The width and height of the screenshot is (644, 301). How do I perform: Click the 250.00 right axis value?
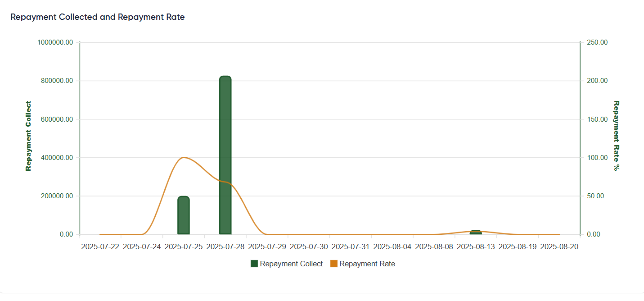click(597, 42)
